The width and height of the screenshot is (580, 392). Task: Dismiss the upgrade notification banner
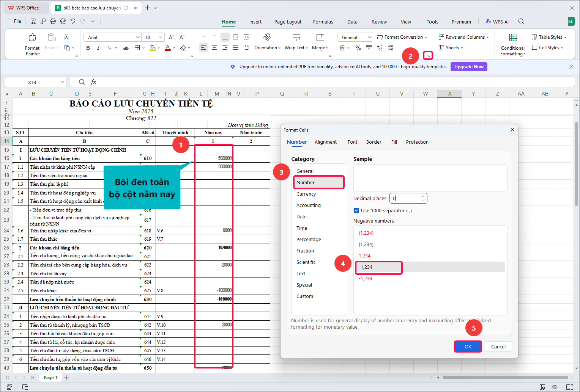tap(571, 67)
